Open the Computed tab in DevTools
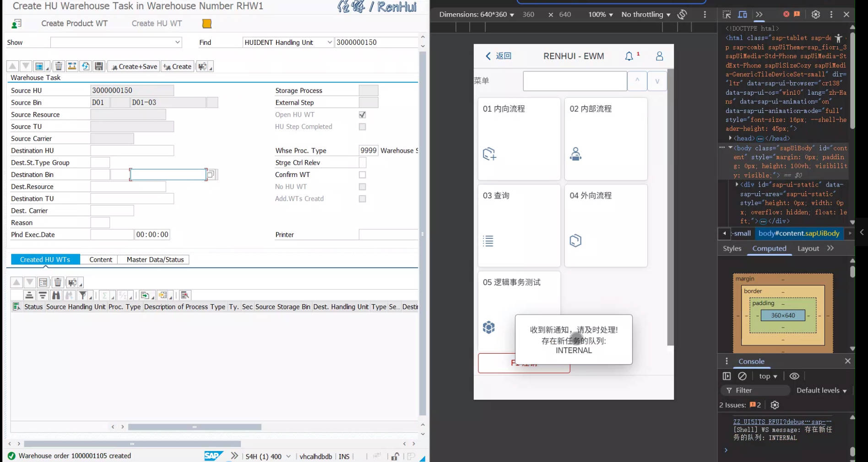 (x=769, y=248)
